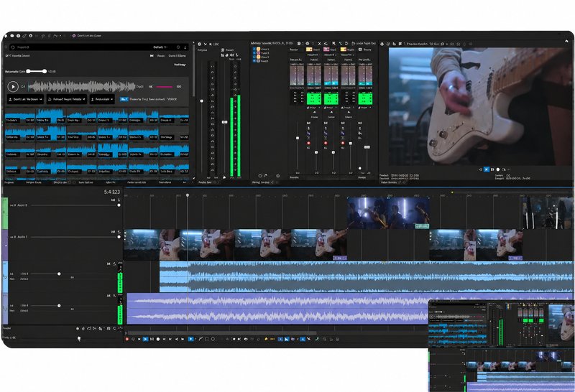The image size is (575, 392).
Task: Click the X icon in the mixer header toolbar
Action: (319, 43)
